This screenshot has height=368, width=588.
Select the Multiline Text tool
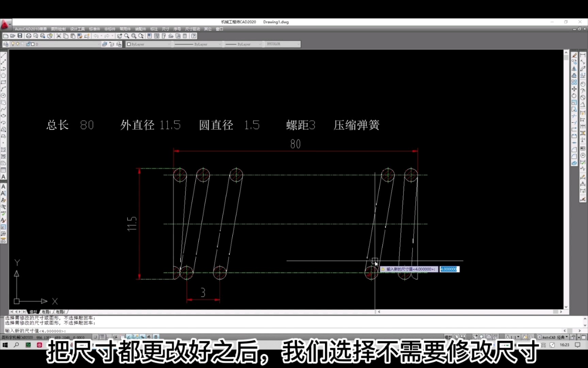pyautogui.click(x=4, y=177)
